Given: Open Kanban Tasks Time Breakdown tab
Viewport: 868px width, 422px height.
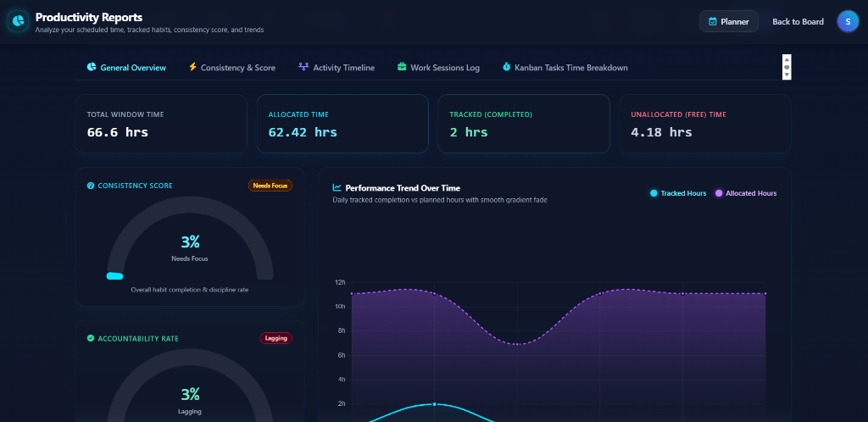Looking at the screenshot, I should tap(565, 68).
